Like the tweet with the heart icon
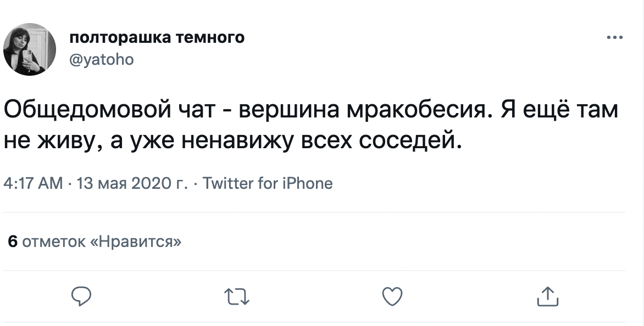 [392, 296]
